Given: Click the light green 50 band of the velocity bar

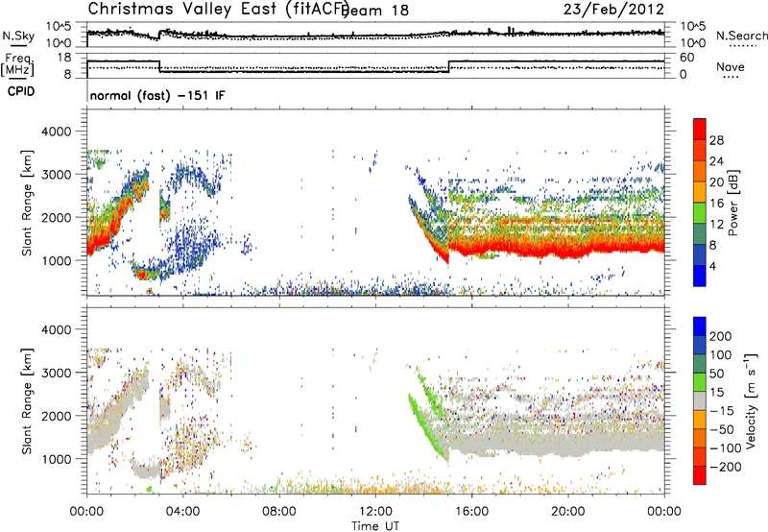Looking at the screenshot, I should coord(700,382).
